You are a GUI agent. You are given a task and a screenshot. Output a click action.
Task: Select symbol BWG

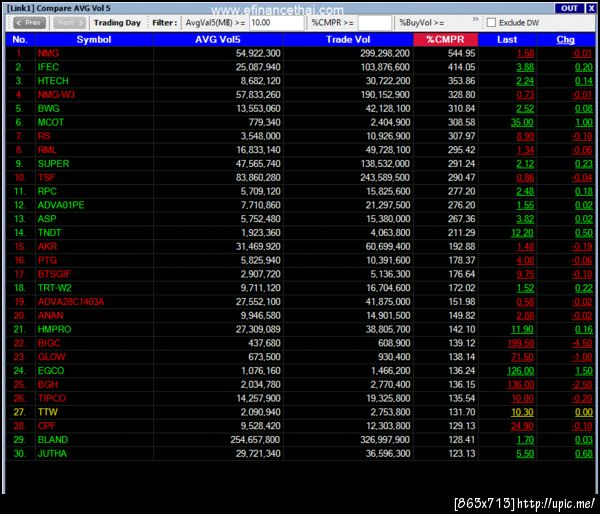click(x=49, y=108)
